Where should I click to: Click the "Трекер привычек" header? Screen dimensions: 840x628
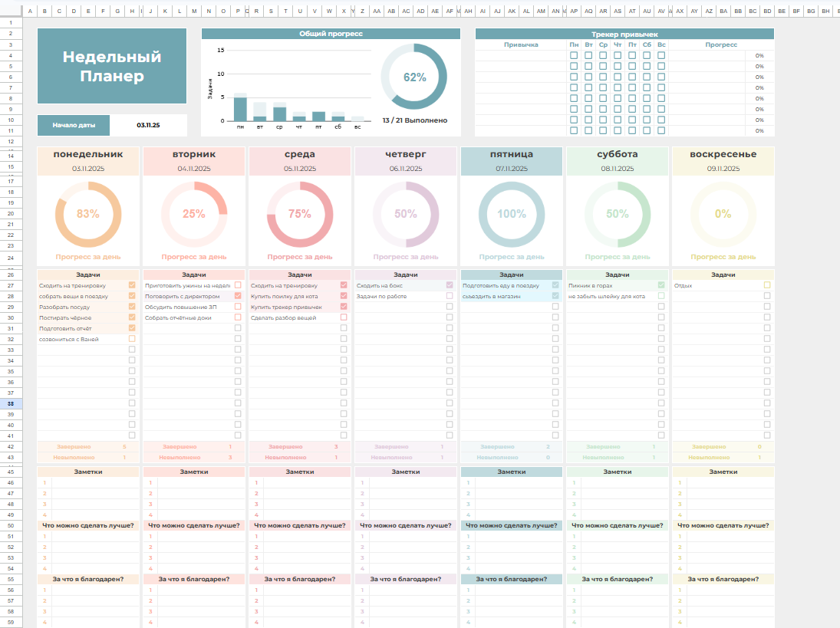(624, 35)
